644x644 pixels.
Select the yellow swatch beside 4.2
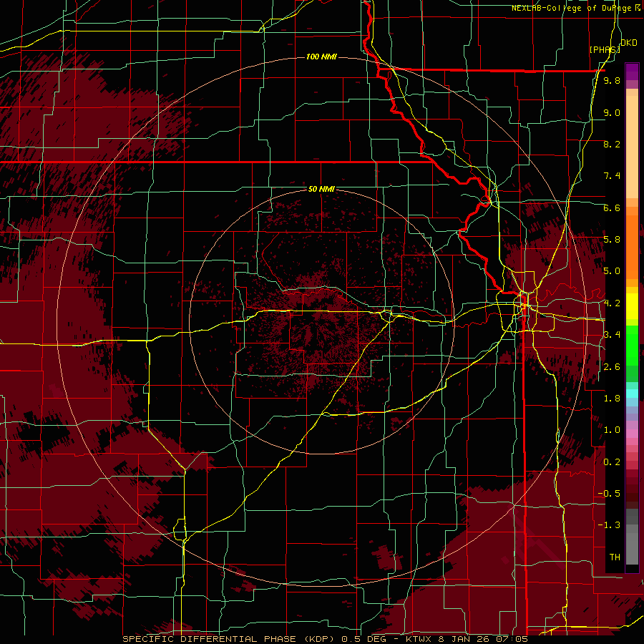[632, 306]
